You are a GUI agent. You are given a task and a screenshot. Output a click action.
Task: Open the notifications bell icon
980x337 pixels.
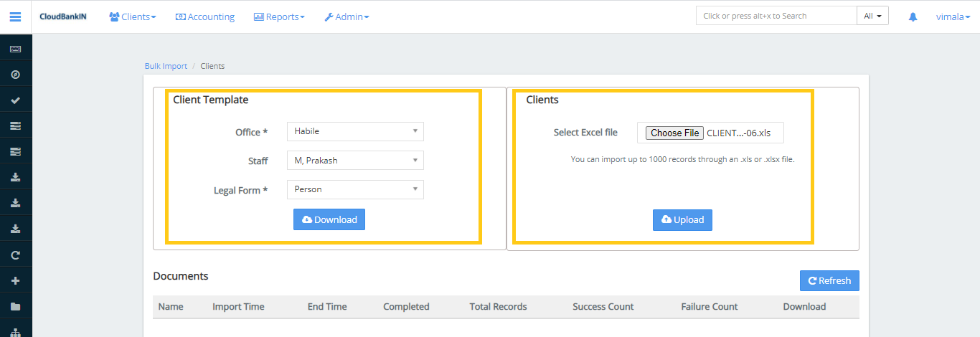click(913, 16)
